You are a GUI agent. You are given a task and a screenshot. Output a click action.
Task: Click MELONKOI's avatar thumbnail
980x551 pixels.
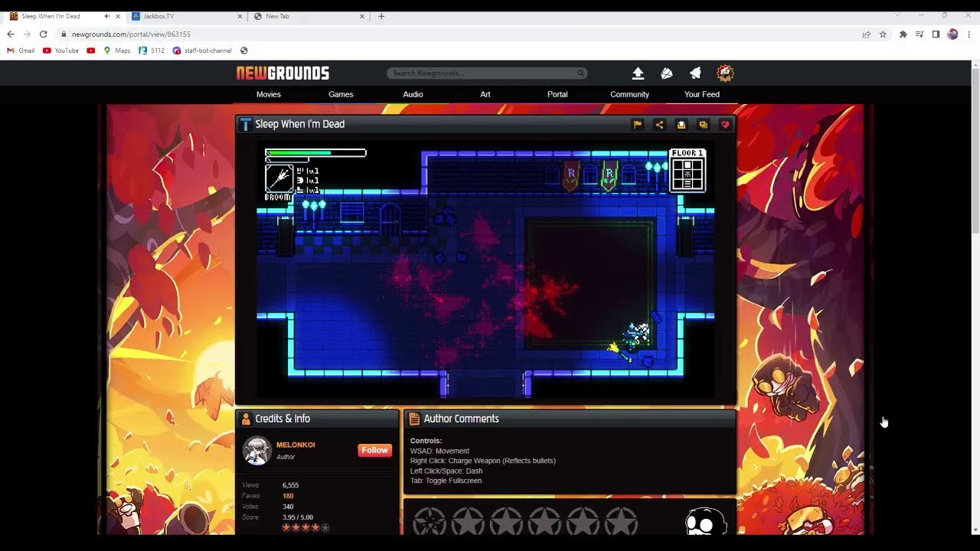pyautogui.click(x=257, y=451)
